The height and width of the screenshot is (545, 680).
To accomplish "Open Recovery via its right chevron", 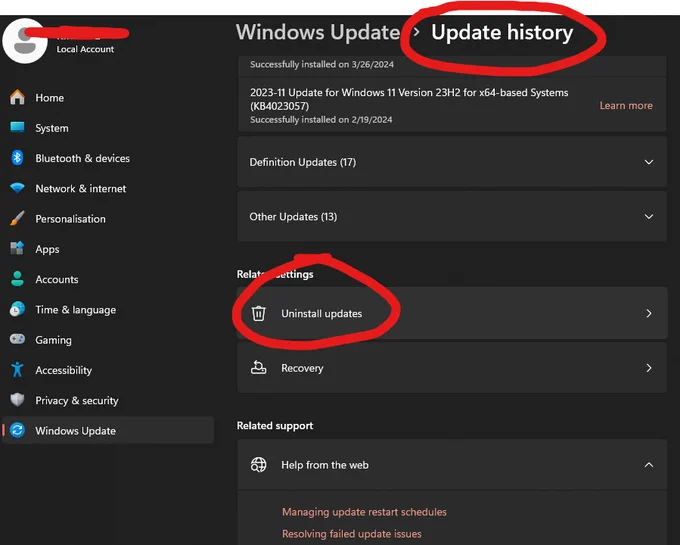I will click(649, 368).
